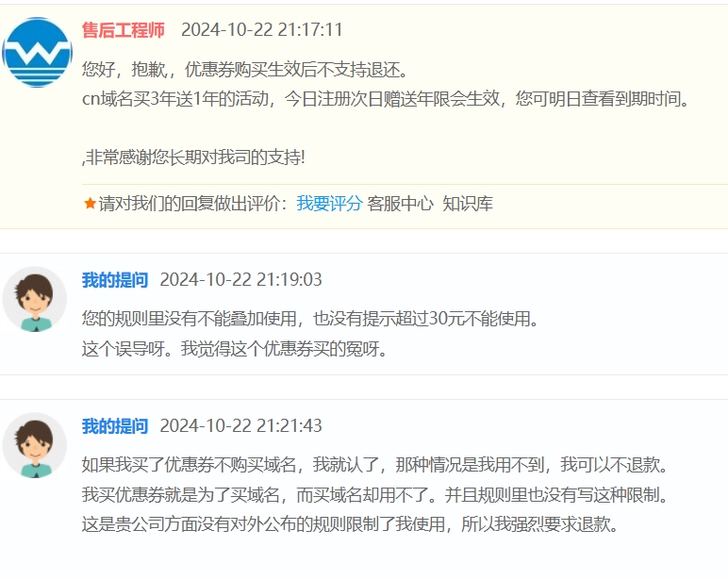This screenshot has height=580, width=728.
Task: Click the 非常感谢您长期对我司的支持 line
Action: point(194,157)
